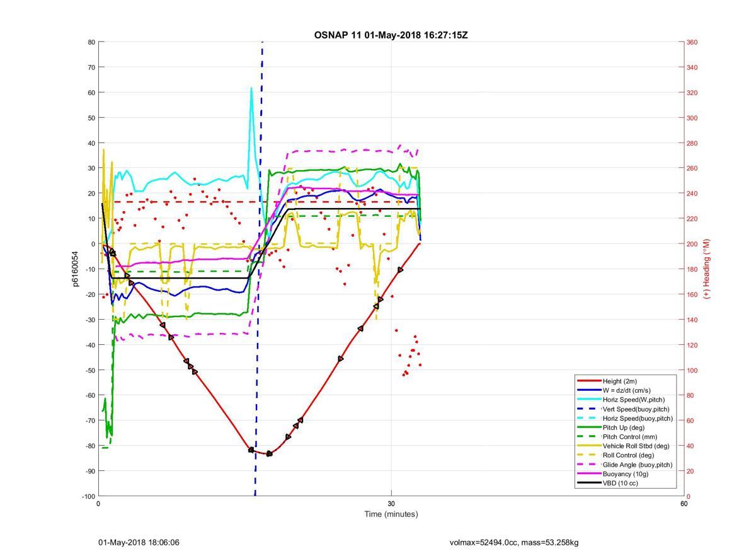Image resolution: width=756 pixels, height=558 pixels.
Task: Click legend entry "Vert Speed(buoy,pitch)"
Action: tap(636, 409)
